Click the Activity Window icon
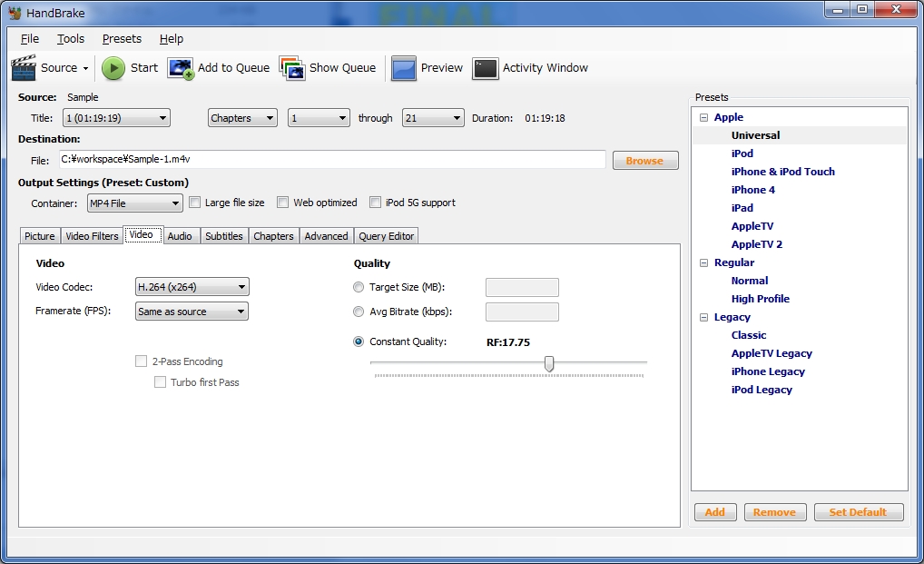The image size is (924, 564). tap(486, 68)
